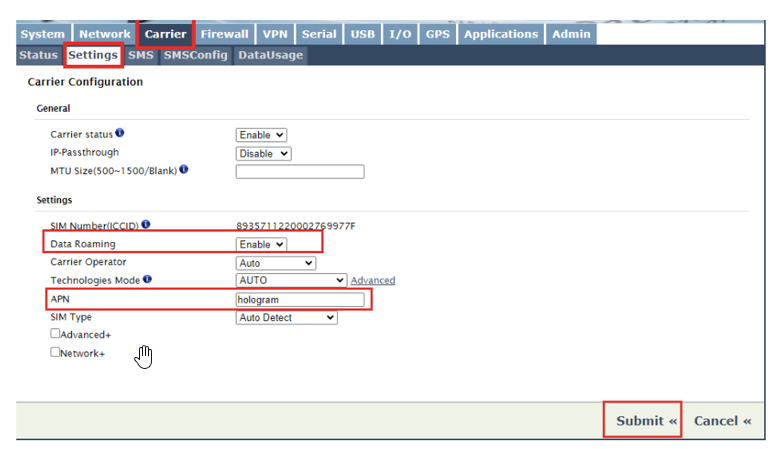Click info icon next to Carrier status
The image size is (777, 449).
click(x=120, y=133)
